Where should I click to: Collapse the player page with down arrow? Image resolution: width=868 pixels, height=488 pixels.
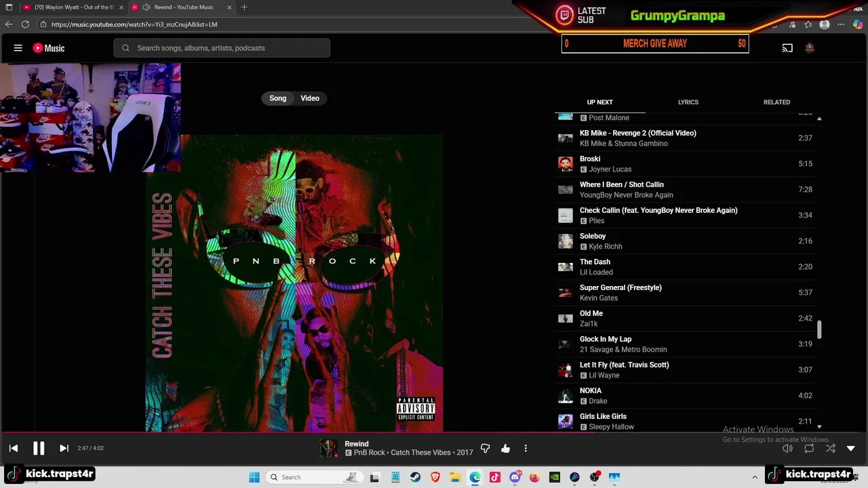[851, 448]
